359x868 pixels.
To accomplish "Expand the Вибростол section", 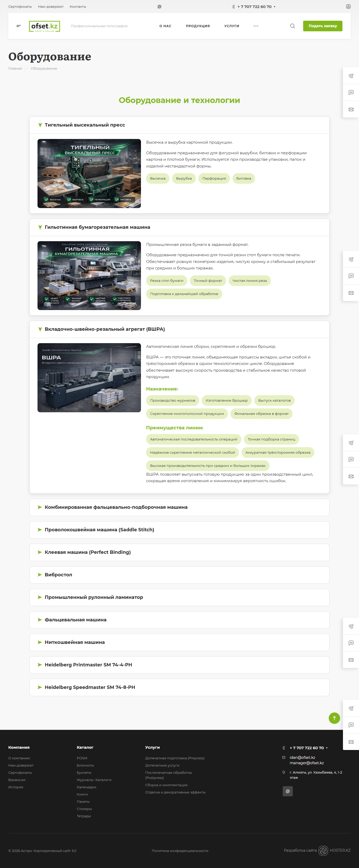I will pyautogui.click(x=179, y=575).
